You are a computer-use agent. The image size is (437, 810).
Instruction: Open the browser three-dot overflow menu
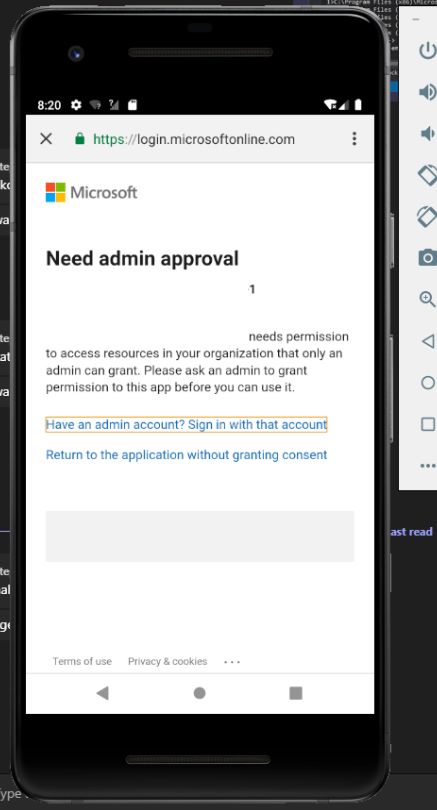pos(354,138)
